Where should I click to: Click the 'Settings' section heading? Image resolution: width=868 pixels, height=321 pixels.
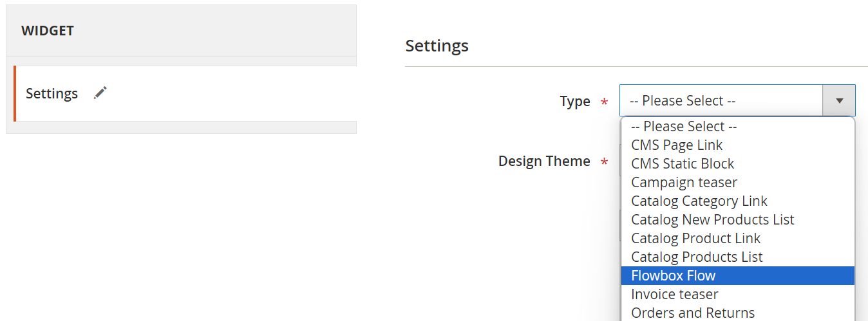click(437, 46)
